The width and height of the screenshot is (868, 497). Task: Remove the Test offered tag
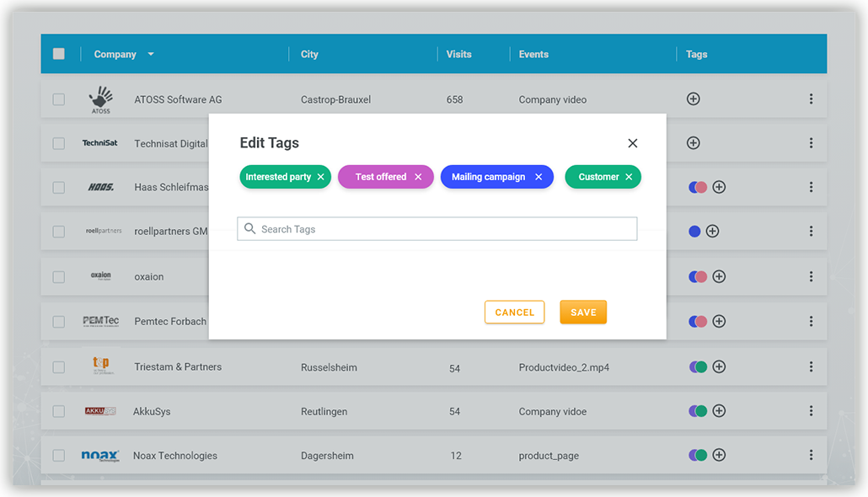418,178
